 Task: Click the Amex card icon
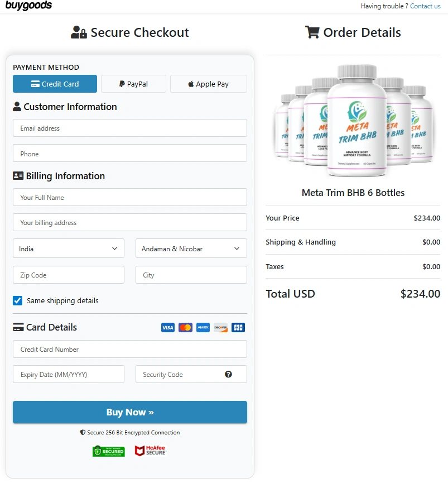coord(203,328)
